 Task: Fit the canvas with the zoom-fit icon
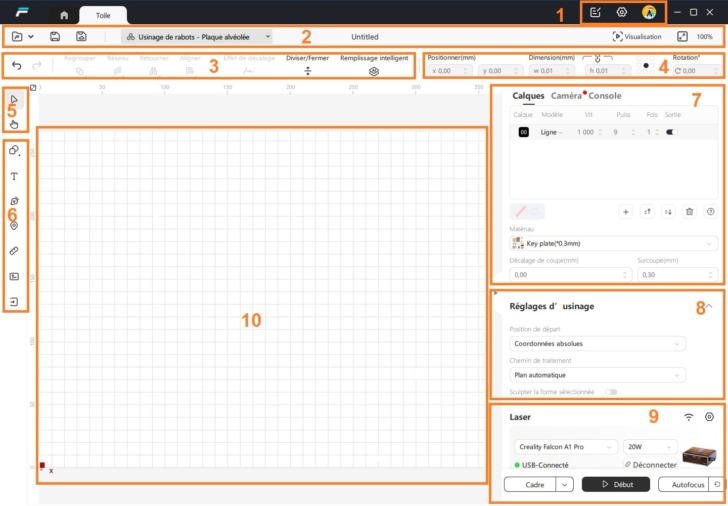coord(682,37)
